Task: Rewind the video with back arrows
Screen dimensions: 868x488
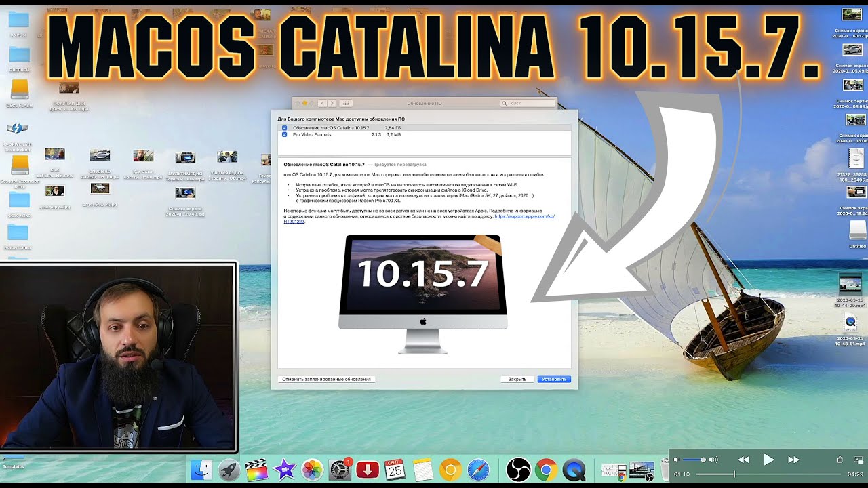Action: coord(744,460)
